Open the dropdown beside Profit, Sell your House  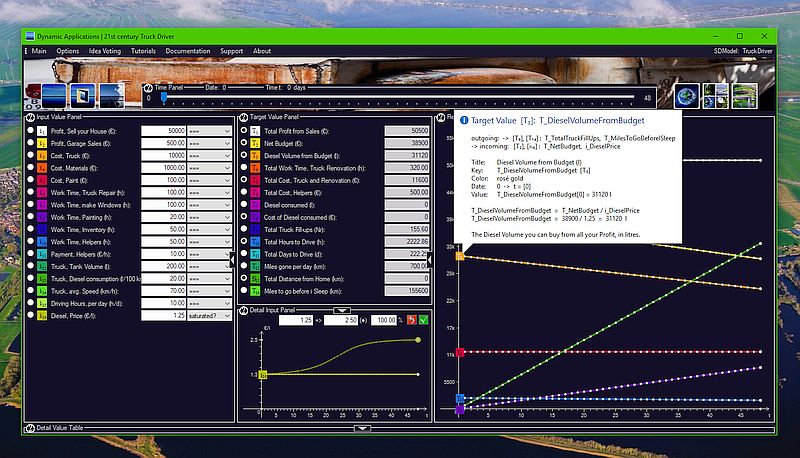tap(209, 131)
